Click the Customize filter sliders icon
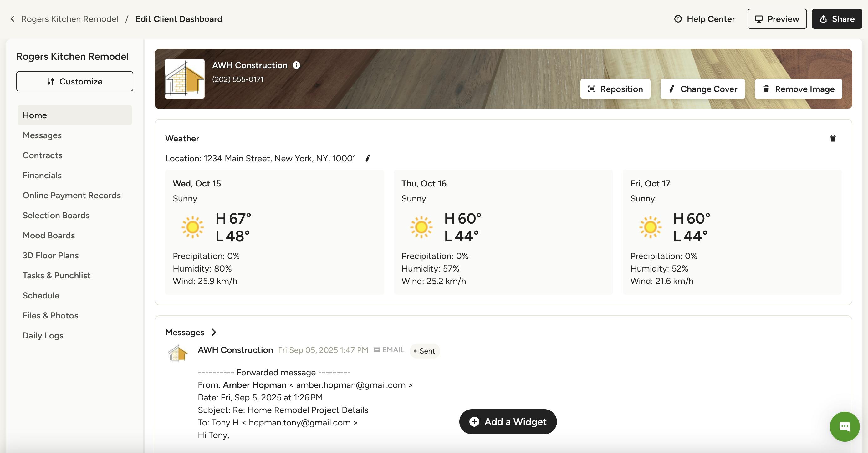868x453 pixels. (x=51, y=81)
